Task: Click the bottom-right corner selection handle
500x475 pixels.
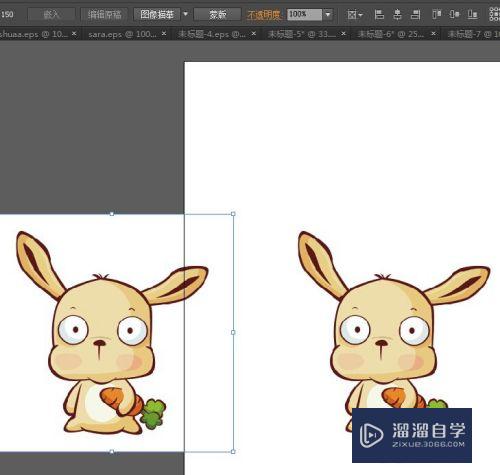Action: click(233, 451)
